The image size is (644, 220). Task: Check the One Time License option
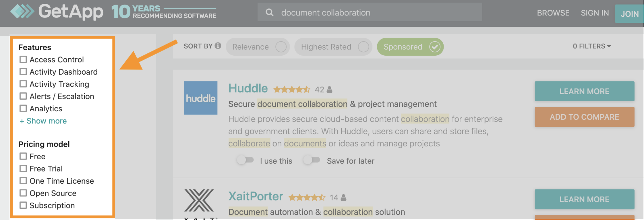[x=23, y=181]
